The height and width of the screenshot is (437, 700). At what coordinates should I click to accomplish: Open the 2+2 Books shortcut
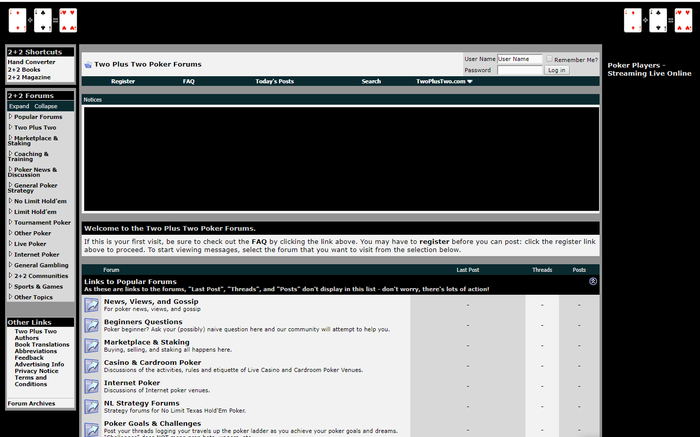coord(24,70)
